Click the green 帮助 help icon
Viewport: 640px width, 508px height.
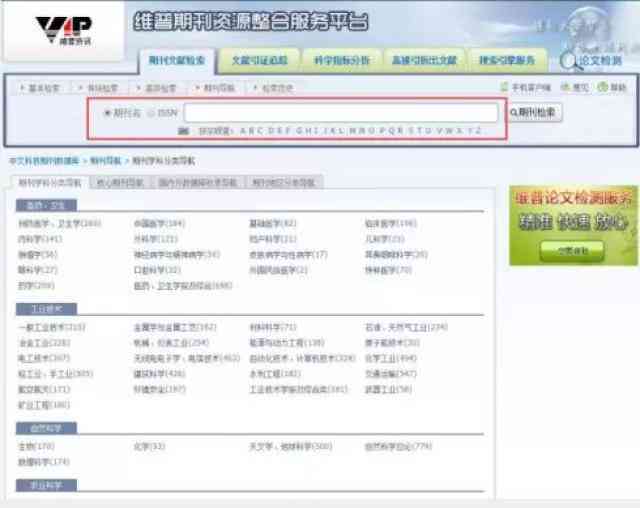[x=602, y=87]
